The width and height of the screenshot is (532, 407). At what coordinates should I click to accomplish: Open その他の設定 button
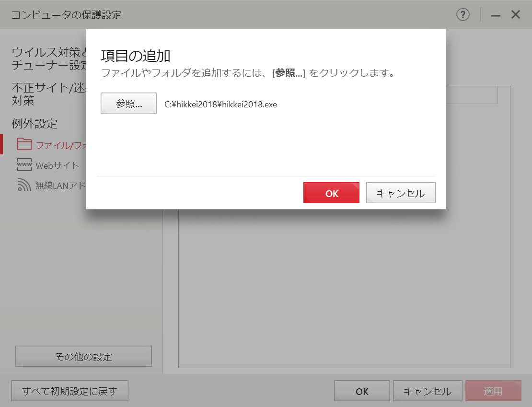83,356
